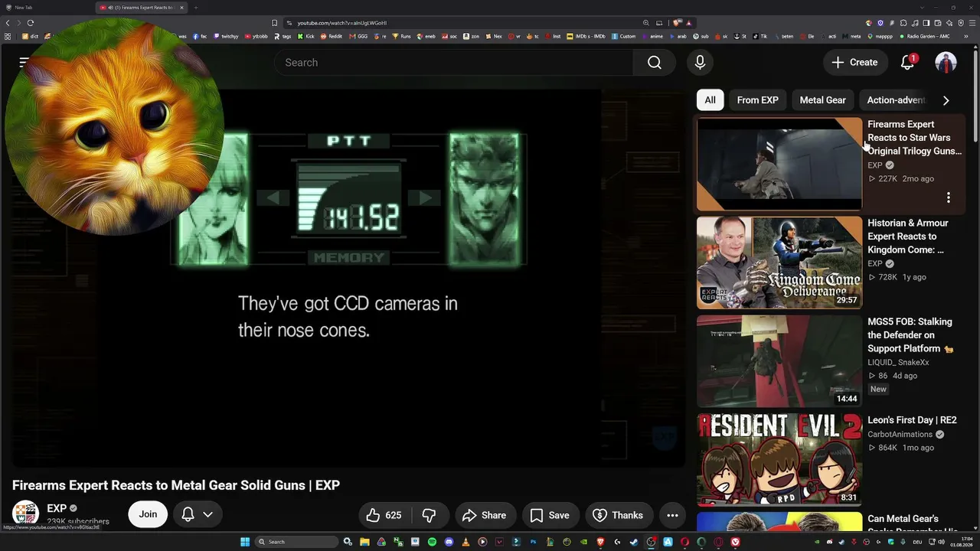Select the From EXP filter chip
The width and height of the screenshot is (980, 551).
pos(757,100)
